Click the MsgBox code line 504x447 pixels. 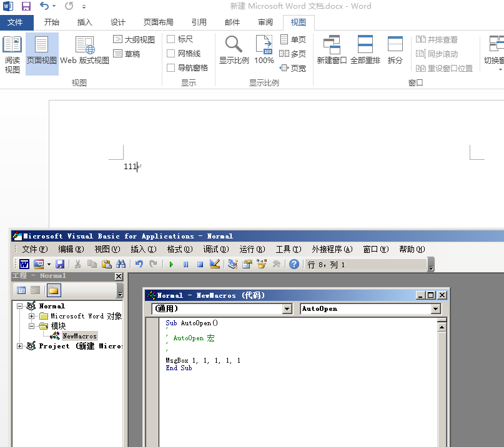[203, 361]
